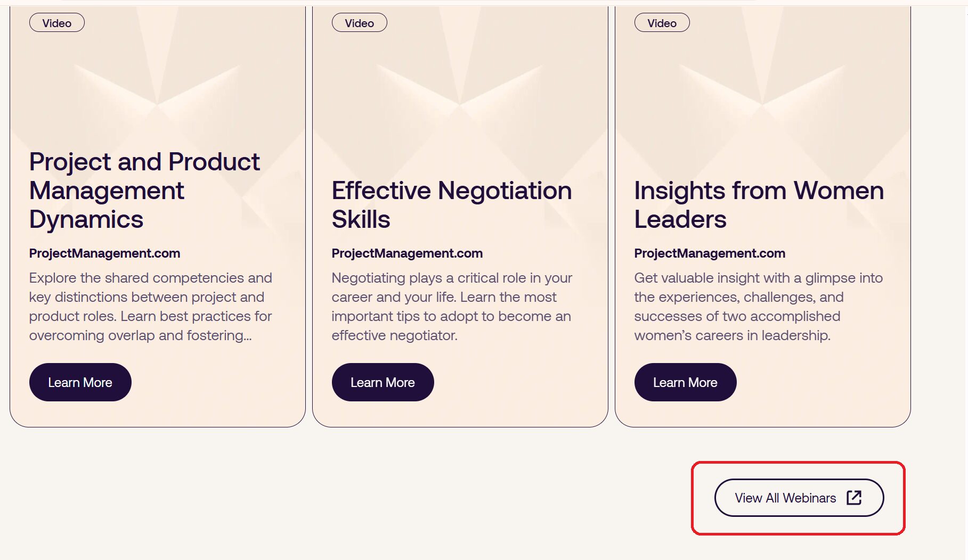The height and width of the screenshot is (560, 968).
Task: Click the external link icon beside View All Webinars
Action: (854, 498)
